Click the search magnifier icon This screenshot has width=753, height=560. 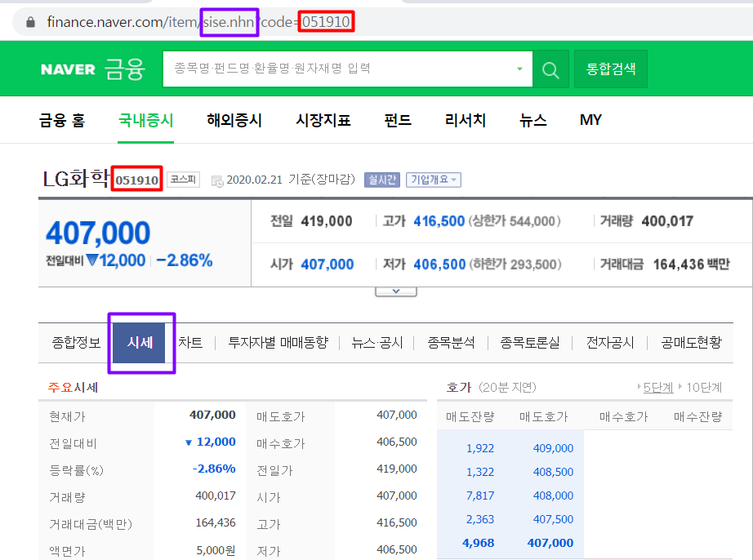(550, 69)
